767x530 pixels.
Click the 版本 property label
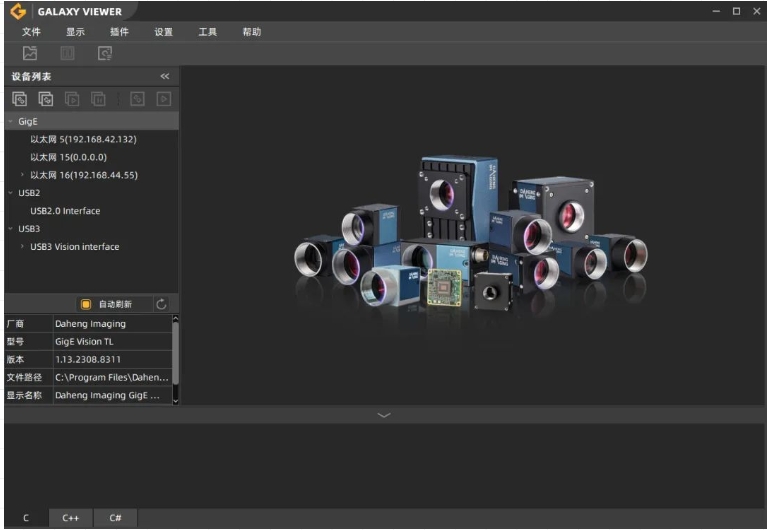[15, 359]
